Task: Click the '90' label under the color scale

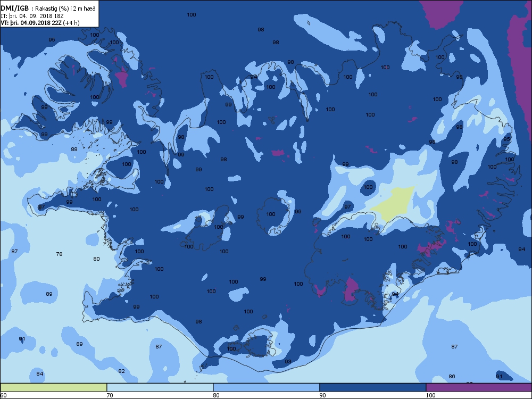Action: (323, 395)
